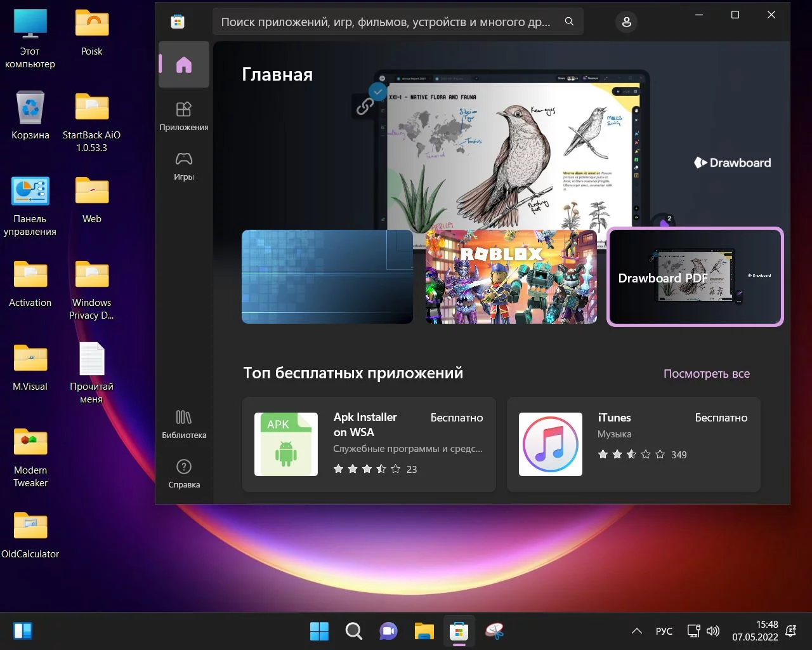The width and height of the screenshot is (812, 650).
Task: Click the Microsoft Store logo icon
Action: 178,22
